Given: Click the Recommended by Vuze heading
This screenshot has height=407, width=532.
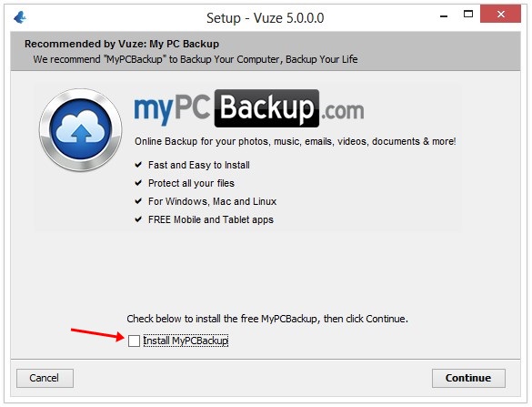Looking at the screenshot, I should [x=122, y=44].
